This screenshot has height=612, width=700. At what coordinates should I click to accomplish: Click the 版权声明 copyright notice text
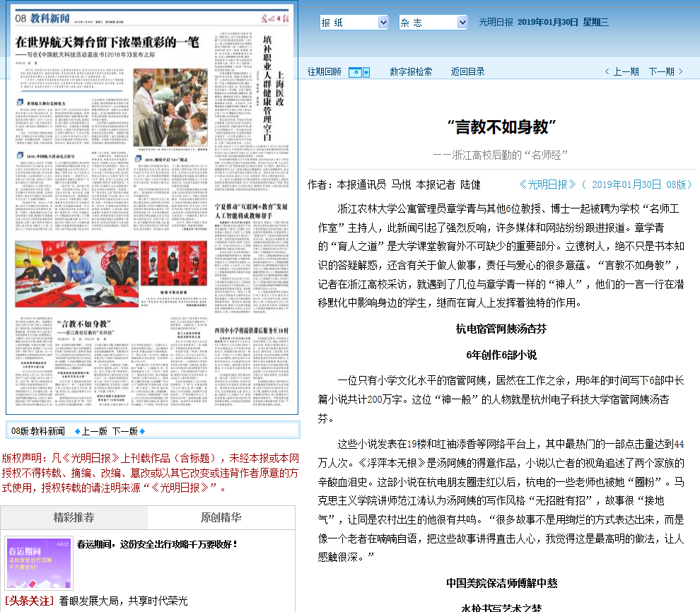pos(151,473)
